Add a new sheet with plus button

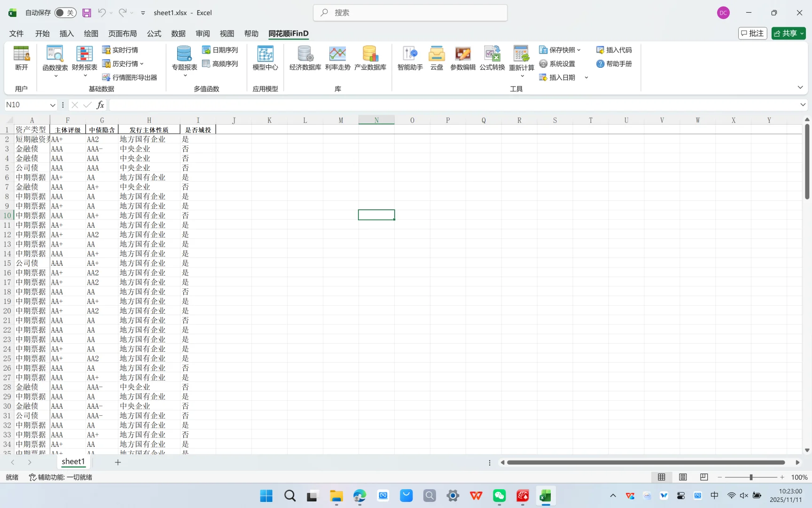(x=118, y=462)
